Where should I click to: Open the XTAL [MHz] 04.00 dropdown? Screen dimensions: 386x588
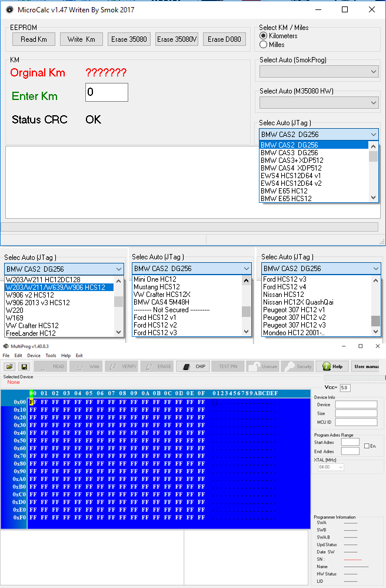point(331,467)
